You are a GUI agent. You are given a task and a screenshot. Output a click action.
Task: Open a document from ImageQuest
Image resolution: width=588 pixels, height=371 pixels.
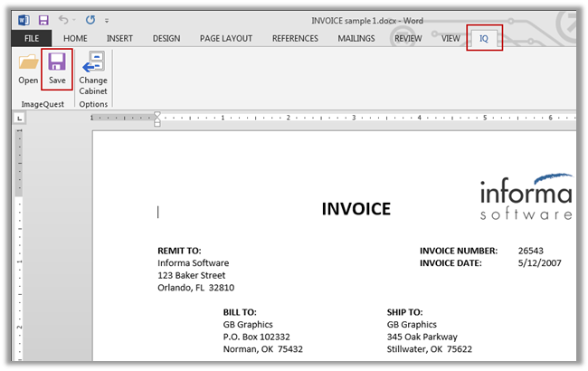[29, 70]
